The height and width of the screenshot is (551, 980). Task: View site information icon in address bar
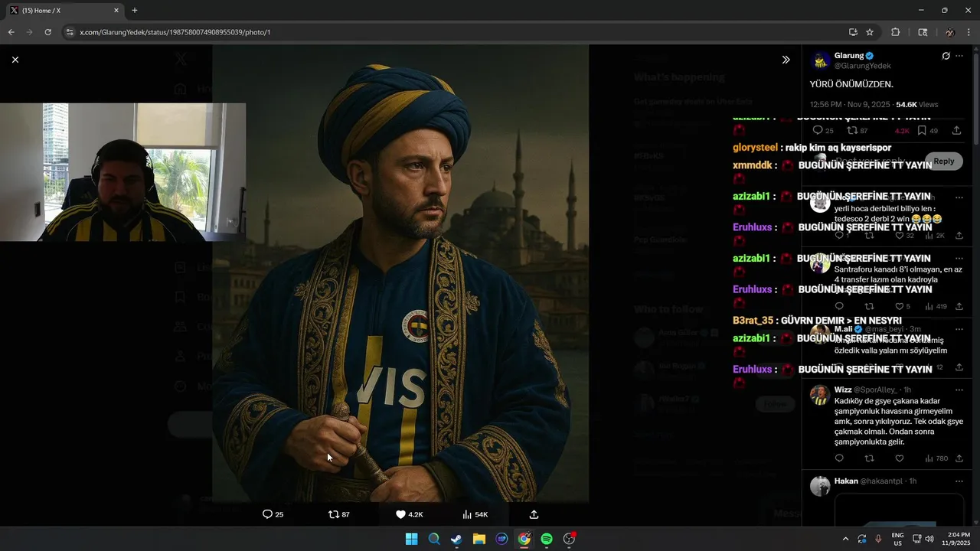[70, 32]
